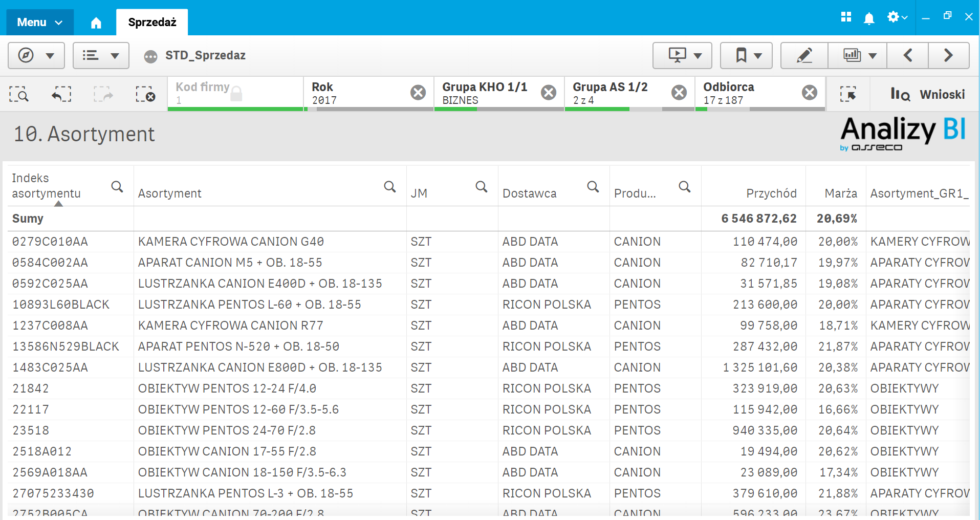This screenshot has width=980, height=520.
Task: Open the list view menu
Action: pyautogui.click(x=101, y=55)
